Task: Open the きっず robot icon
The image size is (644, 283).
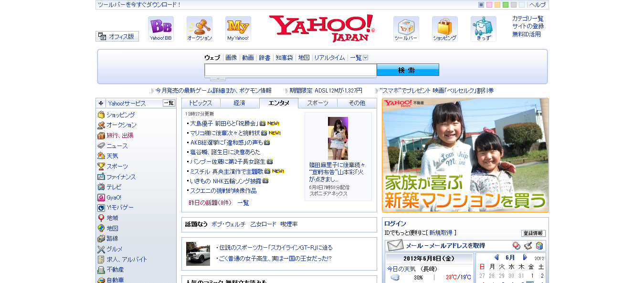Action: tap(483, 29)
